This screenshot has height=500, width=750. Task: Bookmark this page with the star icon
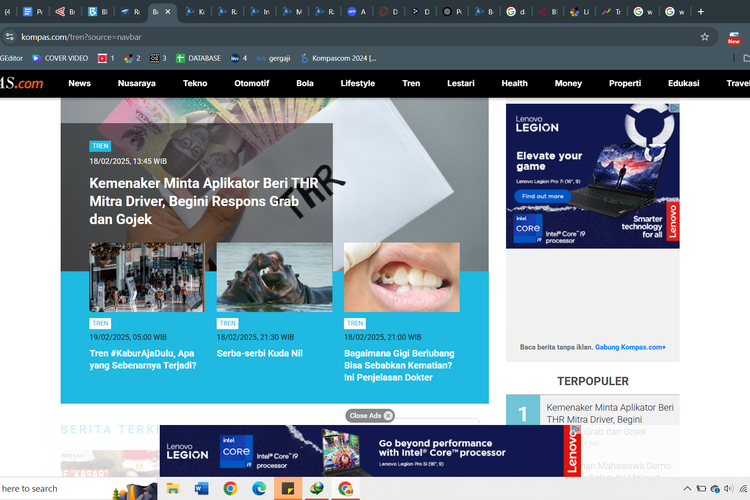(705, 37)
